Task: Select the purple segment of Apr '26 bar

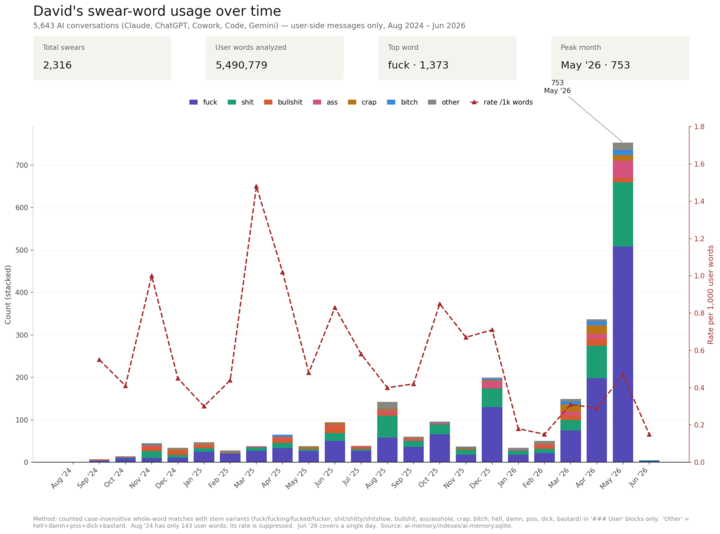Action: (x=596, y=420)
